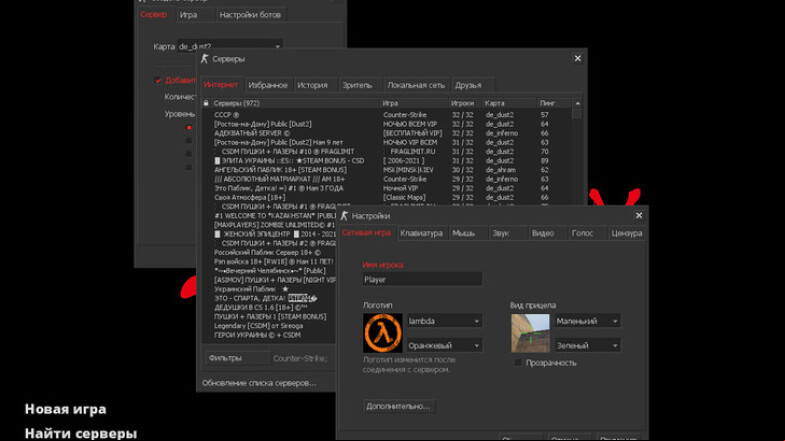Select ЭТО - СПАРТА, ДЕТКА! row
785x441 pixels.
click(x=269, y=298)
